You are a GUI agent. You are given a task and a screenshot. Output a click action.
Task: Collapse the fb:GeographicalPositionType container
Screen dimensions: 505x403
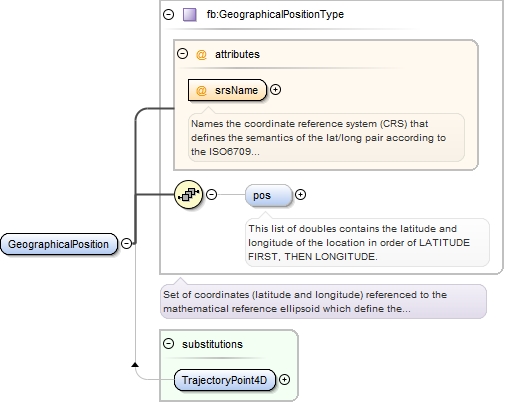tap(169, 14)
